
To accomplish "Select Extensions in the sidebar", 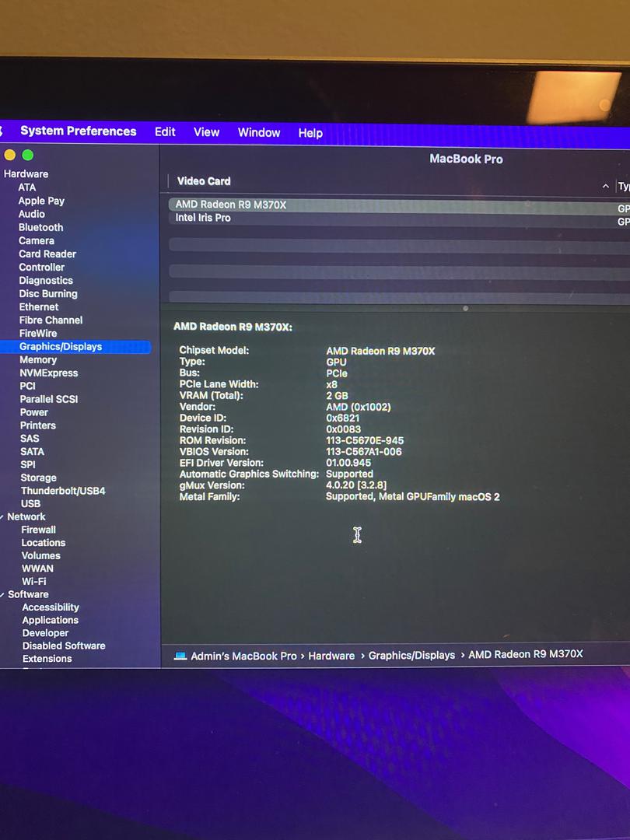I will (47, 659).
